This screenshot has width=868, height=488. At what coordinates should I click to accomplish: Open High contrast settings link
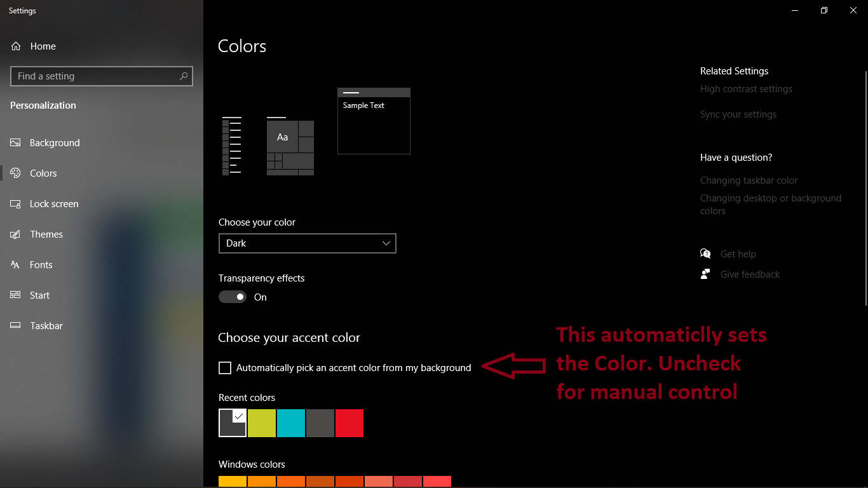coord(746,89)
